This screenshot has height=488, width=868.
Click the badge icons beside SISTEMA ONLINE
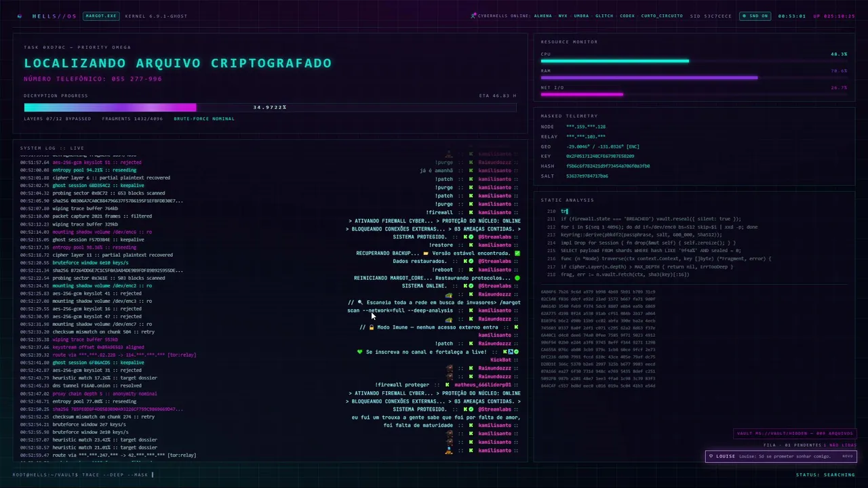468,286
